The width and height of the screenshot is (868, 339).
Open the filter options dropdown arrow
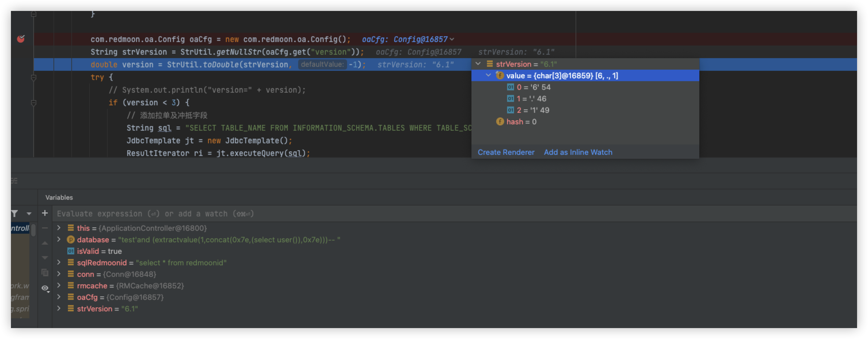[x=29, y=214]
